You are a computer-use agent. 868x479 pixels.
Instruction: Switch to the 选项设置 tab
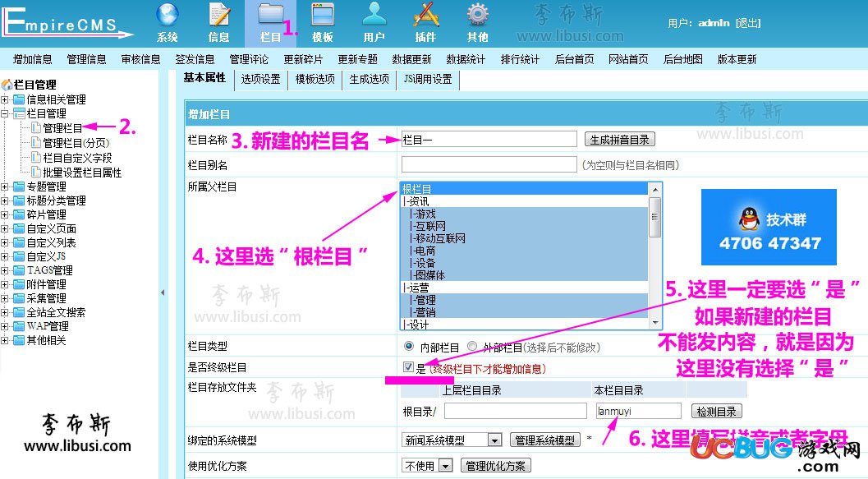(x=261, y=79)
